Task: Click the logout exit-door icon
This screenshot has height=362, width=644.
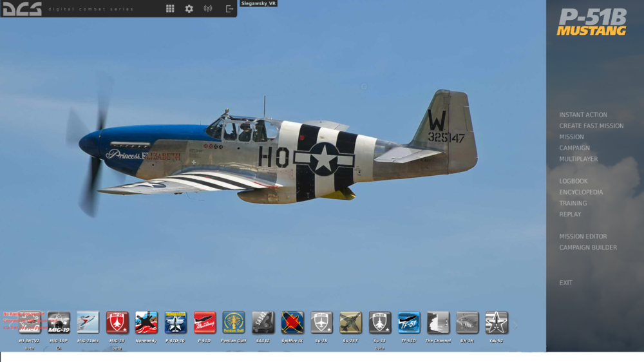Action: point(229,8)
